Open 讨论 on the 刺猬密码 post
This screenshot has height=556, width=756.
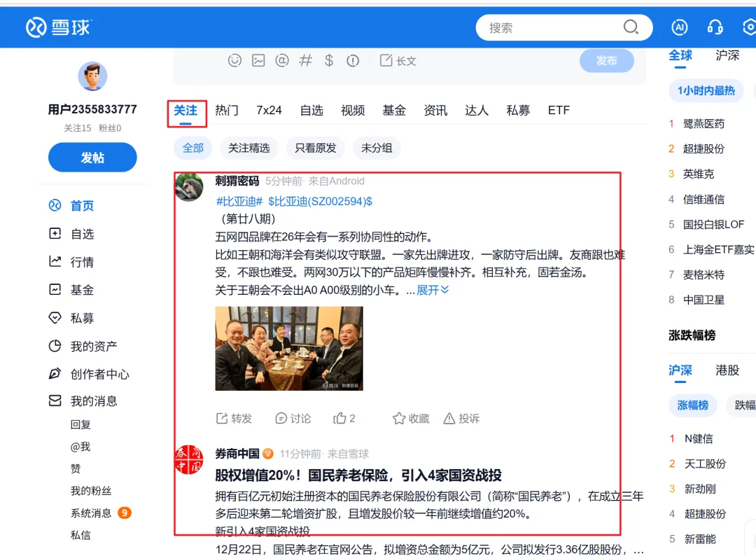coord(293,418)
